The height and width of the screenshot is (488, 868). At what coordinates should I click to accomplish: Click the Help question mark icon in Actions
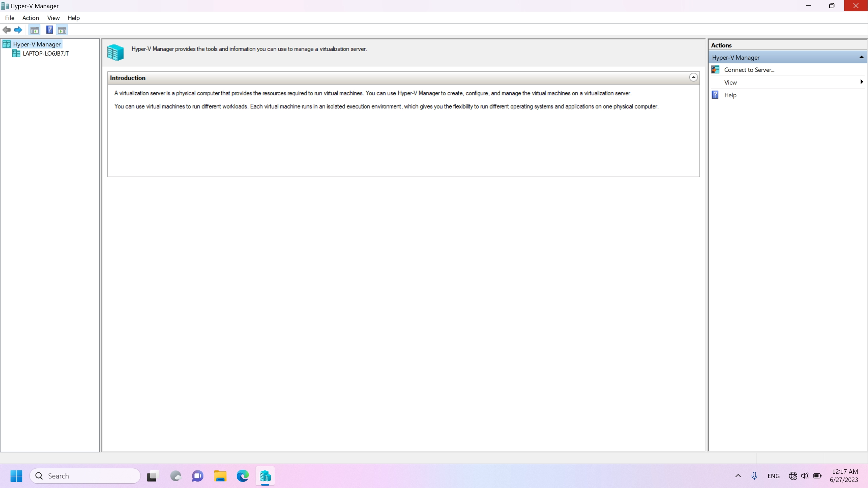tap(715, 95)
